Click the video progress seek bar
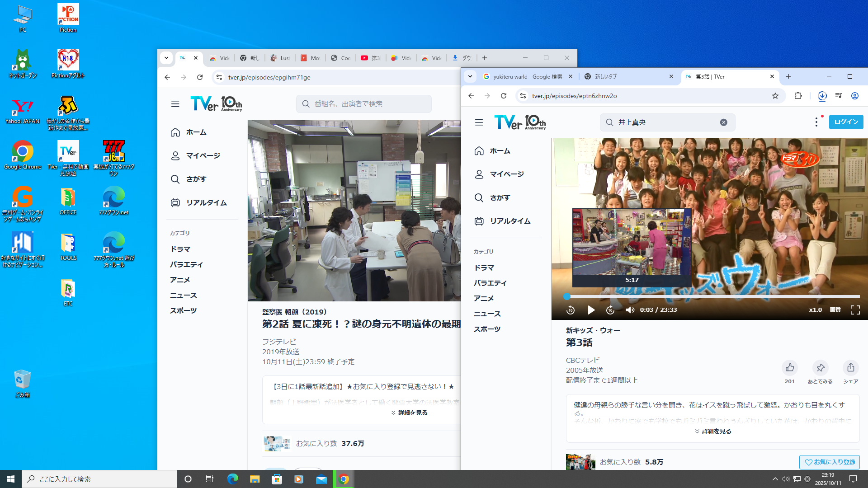868x488 pixels. click(712, 296)
